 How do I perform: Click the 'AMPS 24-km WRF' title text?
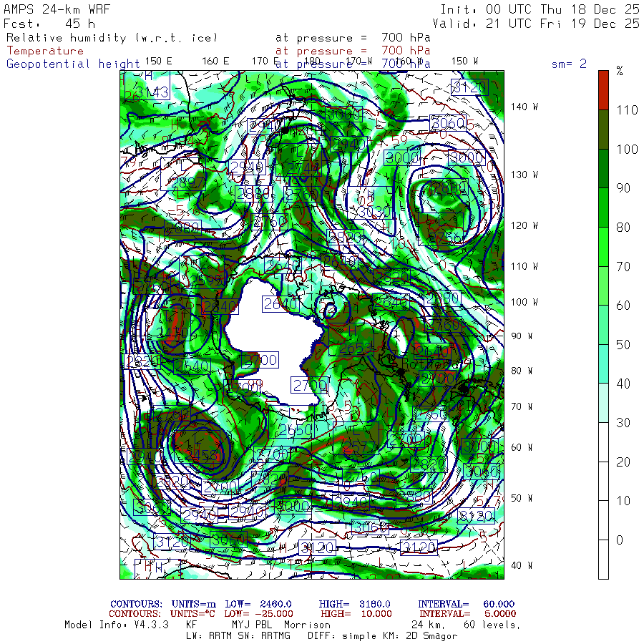[x=57, y=9]
